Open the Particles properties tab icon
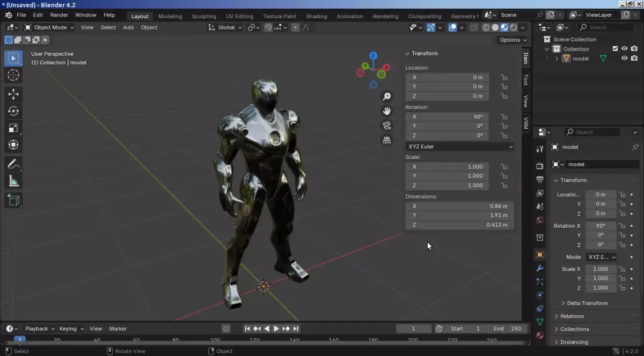The height and width of the screenshot is (356, 644). pyautogui.click(x=540, y=281)
